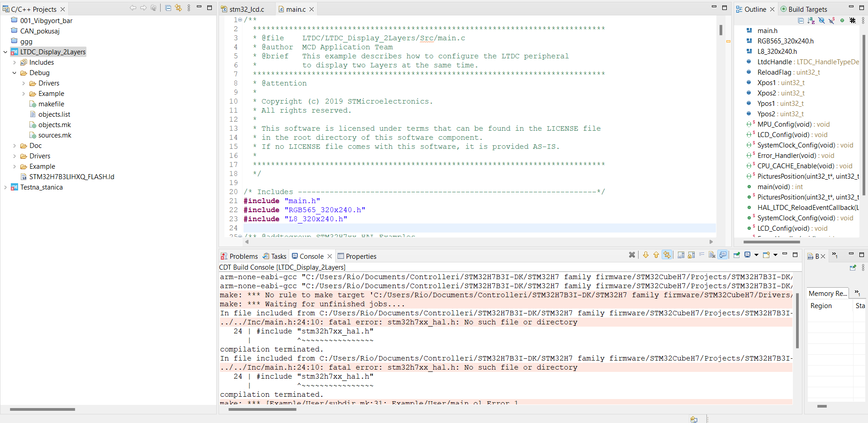This screenshot has height=423, width=868.
Task: Link C/C++ Projects view with editor
Action: tap(178, 8)
